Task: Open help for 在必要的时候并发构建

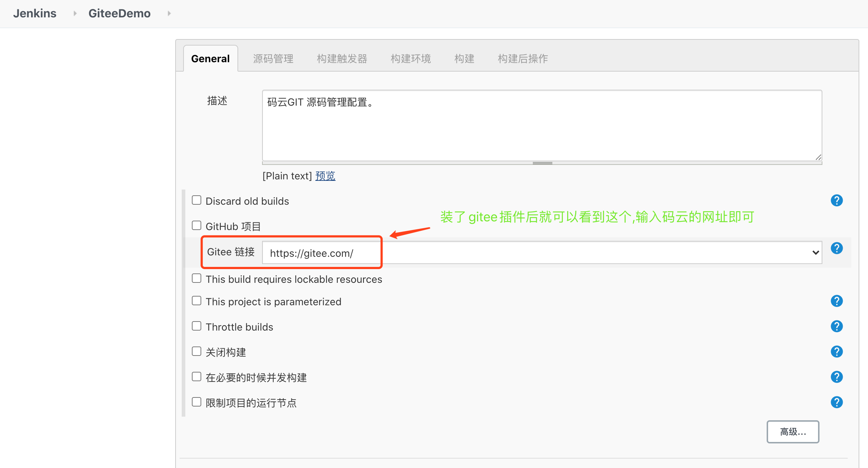Action: [837, 376]
